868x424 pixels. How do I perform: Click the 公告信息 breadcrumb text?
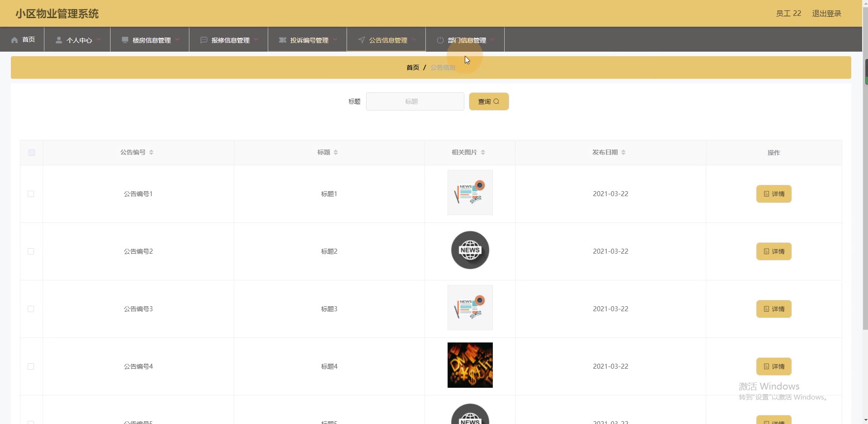pos(443,67)
